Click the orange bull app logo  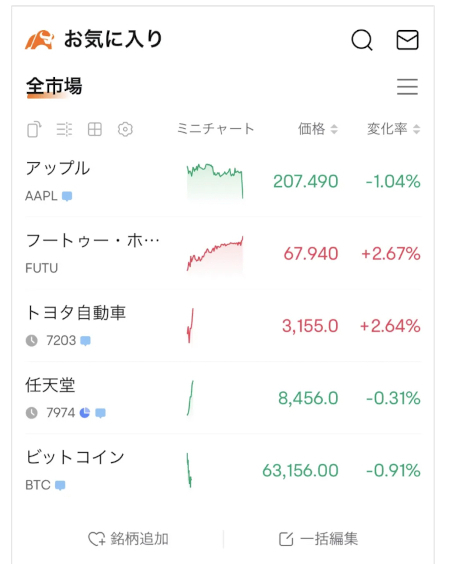tap(40, 40)
